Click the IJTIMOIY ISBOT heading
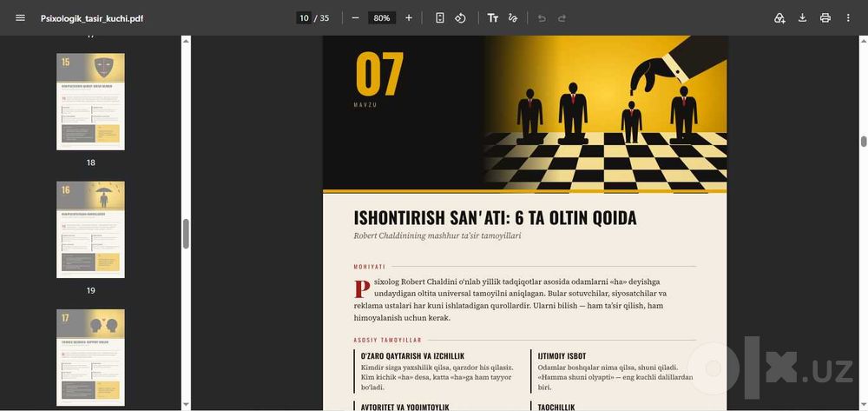This screenshot has height=411, width=868. pos(562,356)
